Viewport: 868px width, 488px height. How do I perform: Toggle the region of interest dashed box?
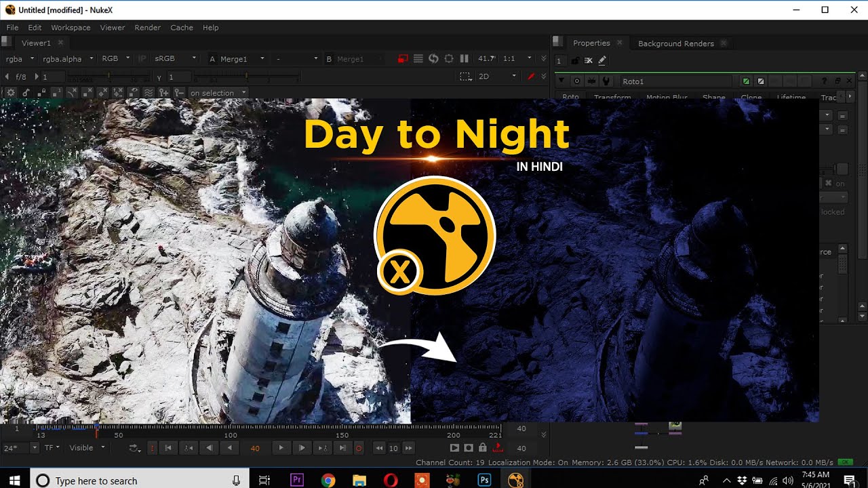pos(465,77)
